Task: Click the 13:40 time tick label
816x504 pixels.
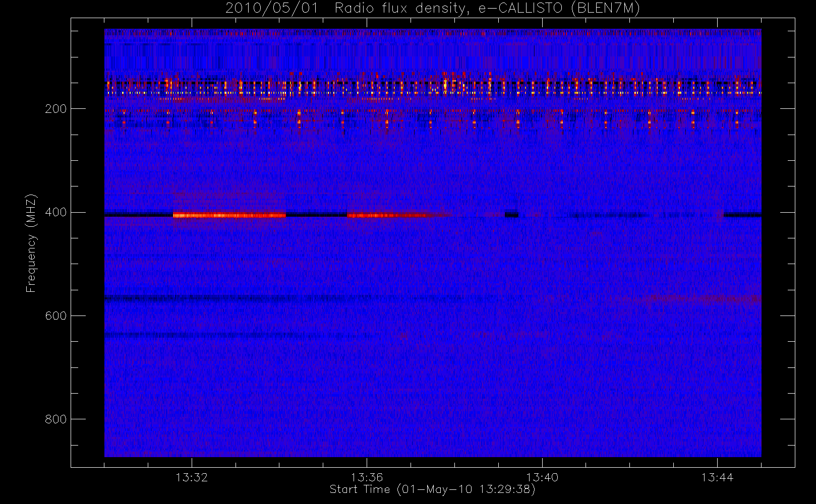Action: tap(542, 477)
